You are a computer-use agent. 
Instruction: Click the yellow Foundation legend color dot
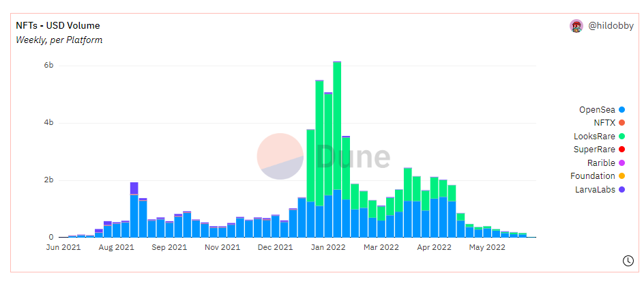coord(621,176)
